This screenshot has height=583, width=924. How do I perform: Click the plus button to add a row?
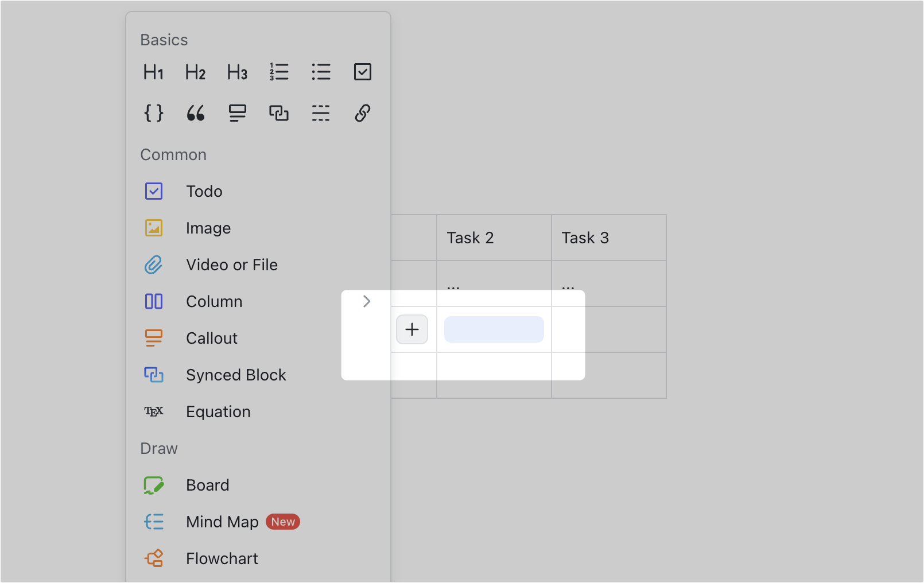[x=412, y=329]
